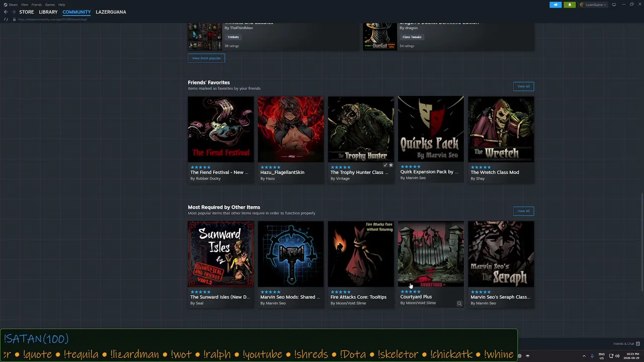Click 'The Trophy Hunter Class ...' title
The image size is (644, 362).
pyautogui.click(x=359, y=172)
